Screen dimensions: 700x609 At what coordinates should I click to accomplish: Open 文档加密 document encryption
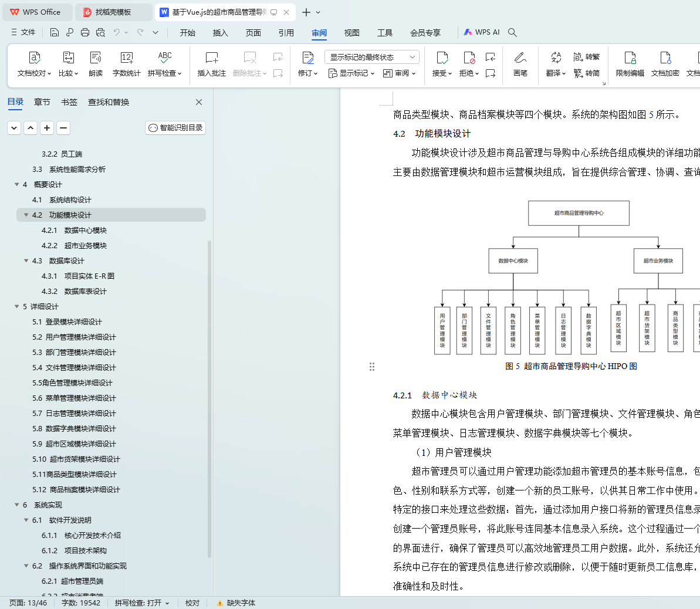tap(665, 65)
